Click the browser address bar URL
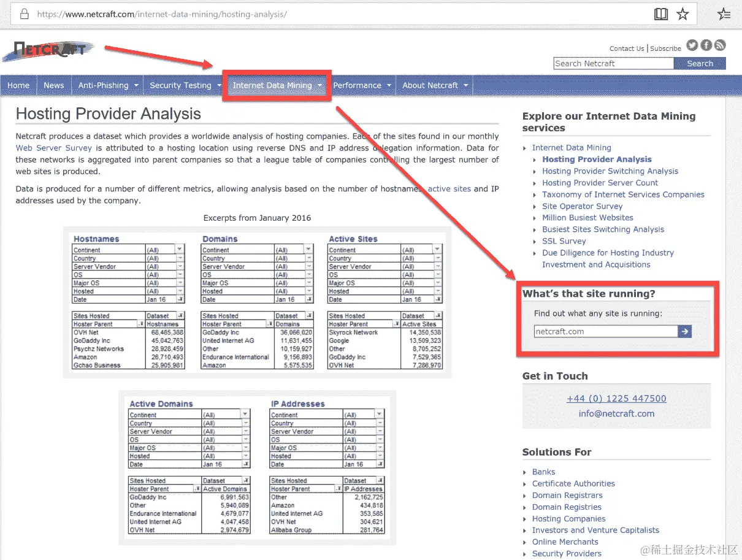742x560 pixels. click(162, 13)
